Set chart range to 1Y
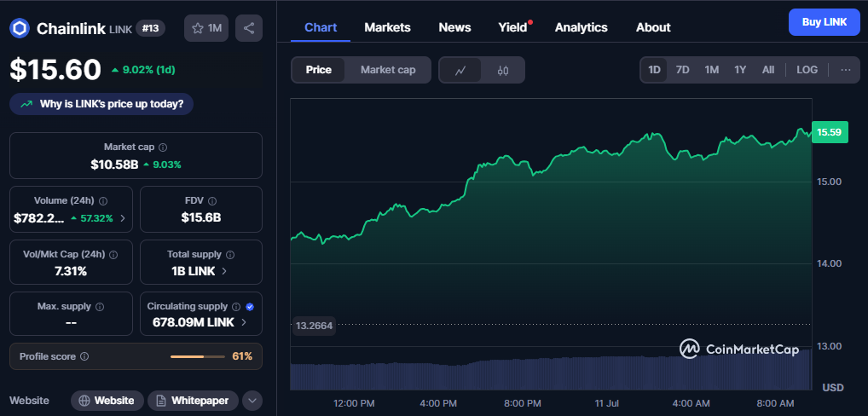Viewport: 868px width, 416px height. click(x=740, y=70)
